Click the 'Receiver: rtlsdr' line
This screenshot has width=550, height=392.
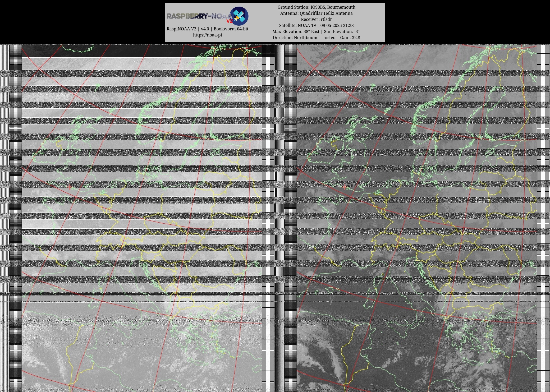(x=316, y=19)
